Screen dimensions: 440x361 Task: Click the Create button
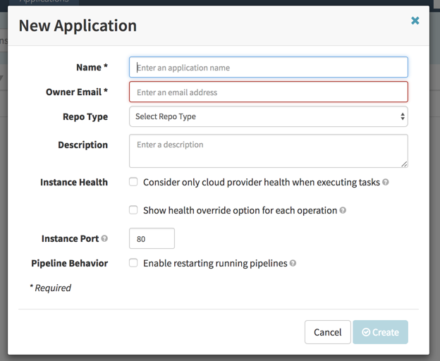point(380,332)
